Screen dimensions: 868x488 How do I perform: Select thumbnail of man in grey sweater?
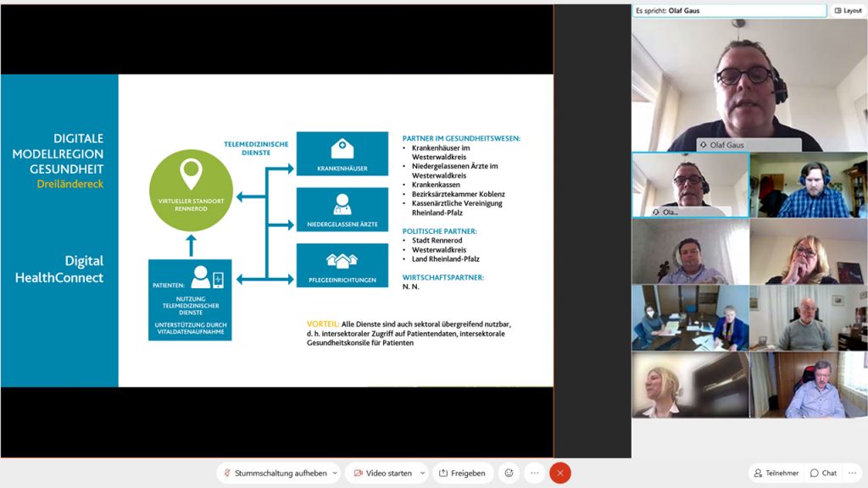pos(809,319)
